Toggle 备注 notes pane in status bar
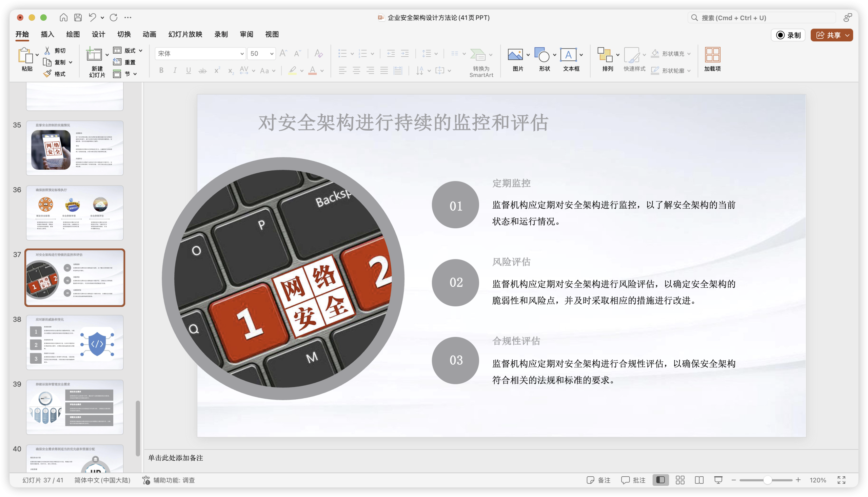 click(598, 480)
